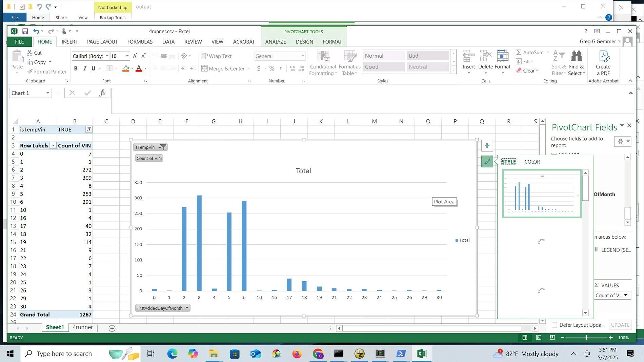Click the Chart Styles paintbrush button
The image size is (644, 362).
[487, 162]
